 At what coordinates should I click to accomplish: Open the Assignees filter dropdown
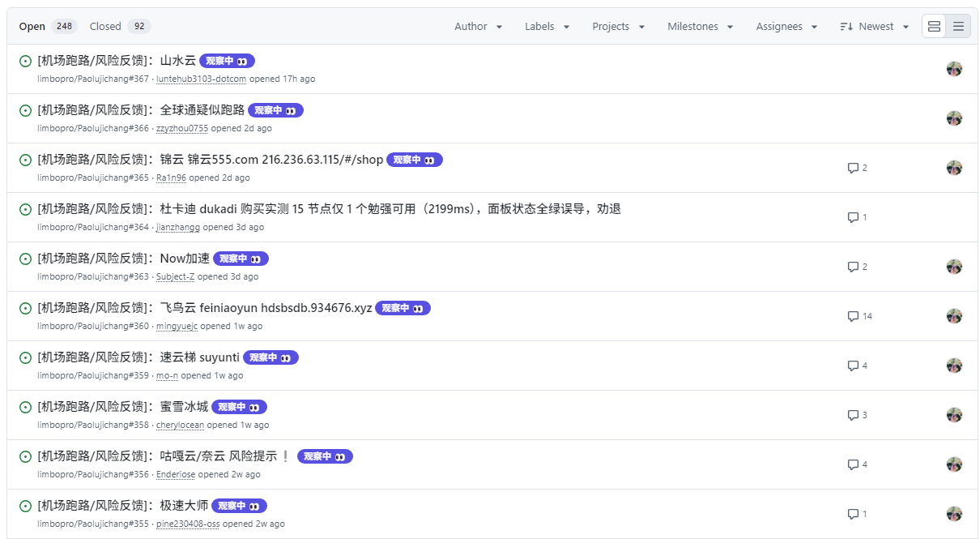787,27
